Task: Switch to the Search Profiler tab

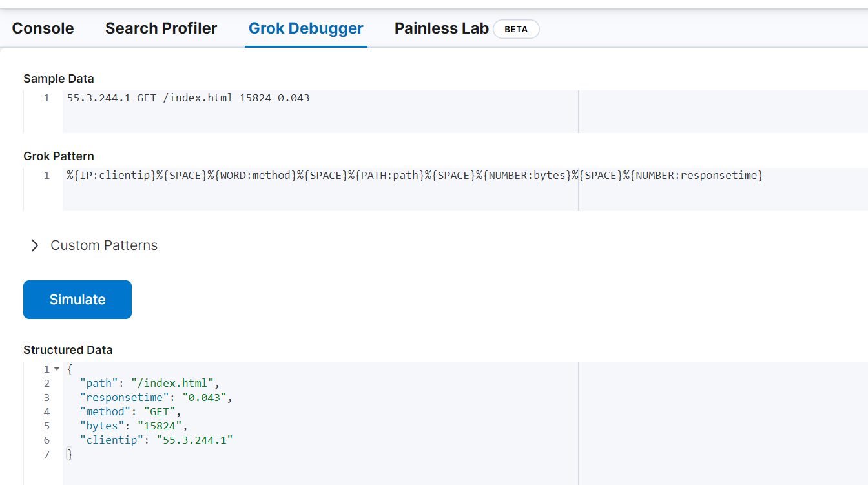Action: coord(161,28)
